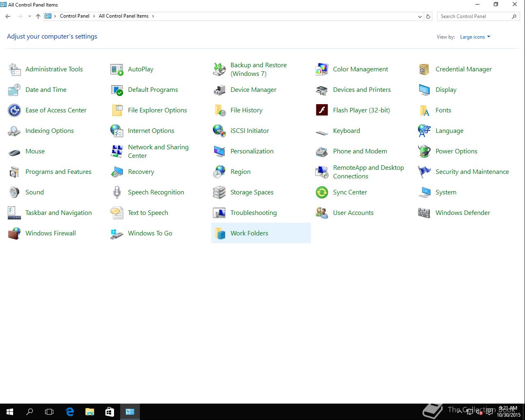Open the Sound link
Screen dimensions: 525x420
(x=34, y=192)
